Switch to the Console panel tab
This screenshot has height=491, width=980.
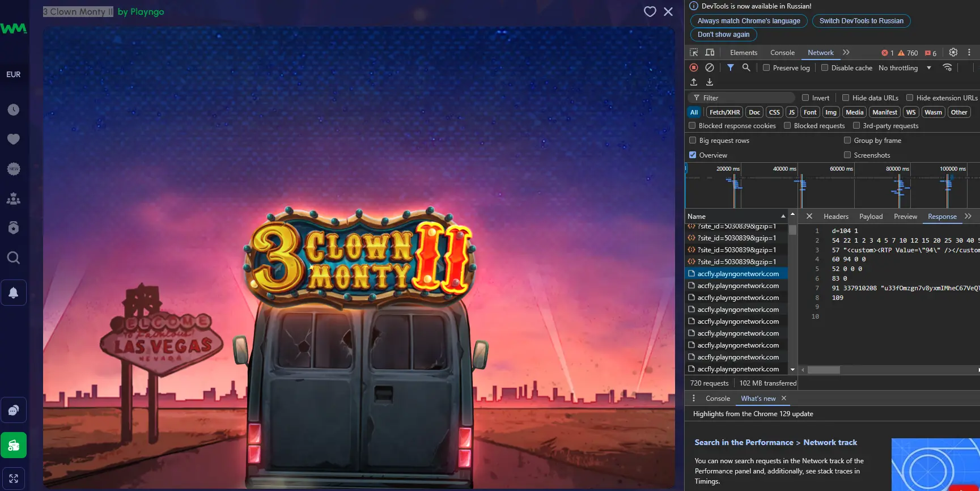tap(782, 53)
